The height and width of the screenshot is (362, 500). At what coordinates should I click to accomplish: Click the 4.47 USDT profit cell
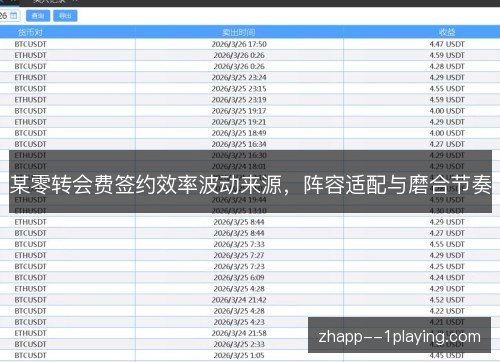[x=447, y=44]
